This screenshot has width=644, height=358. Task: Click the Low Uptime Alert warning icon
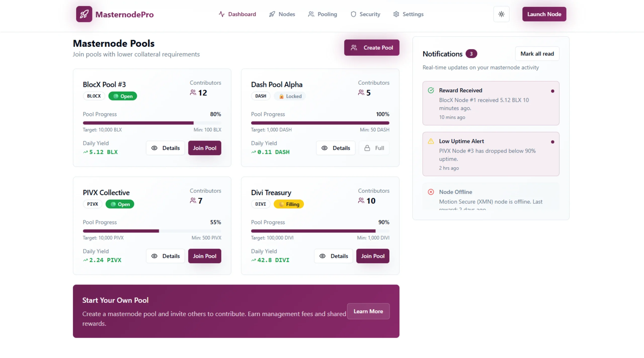click(431, 141)
